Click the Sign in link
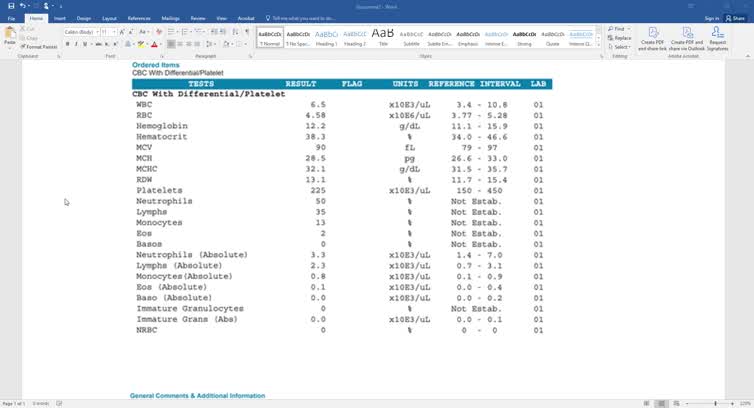754x408 pixels. pyautogui.click(x=711, y=18)
